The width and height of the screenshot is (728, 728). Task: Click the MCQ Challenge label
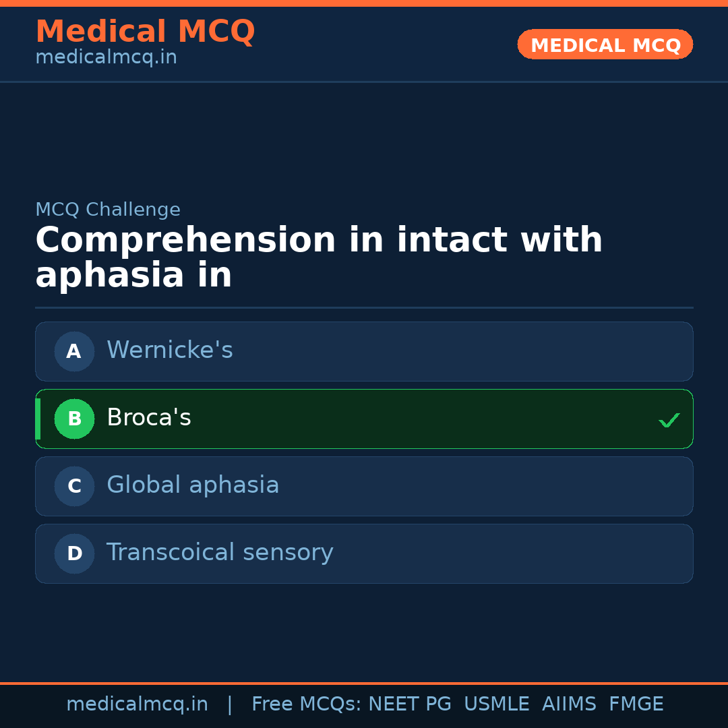108,210
